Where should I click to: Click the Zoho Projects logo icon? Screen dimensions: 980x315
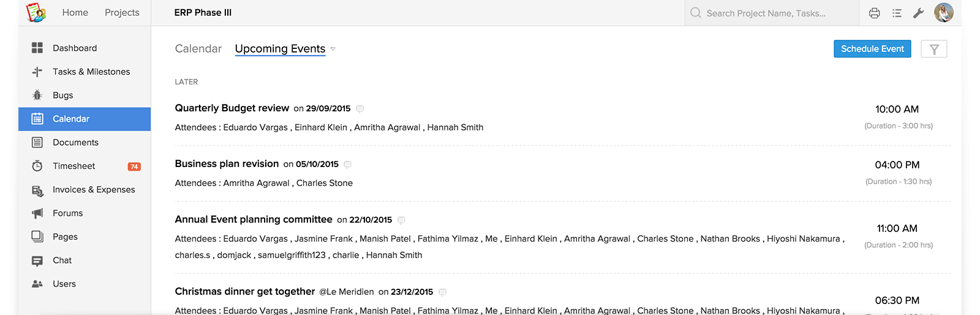coord(36,12)
